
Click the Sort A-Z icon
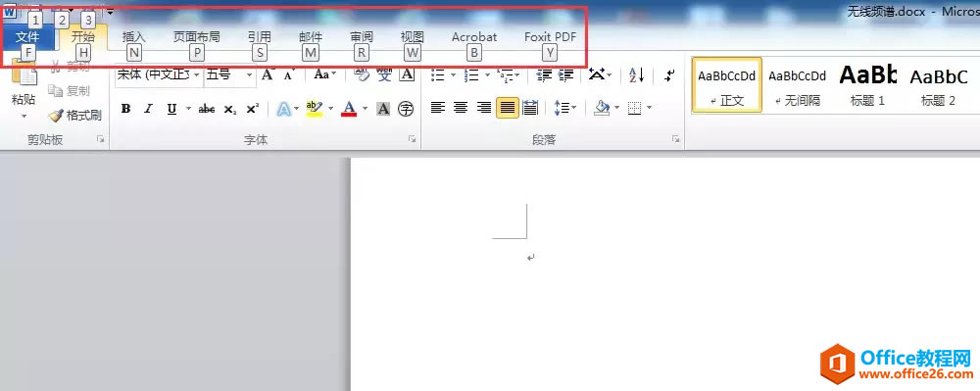pyautogui.click(x=636, y=75)
